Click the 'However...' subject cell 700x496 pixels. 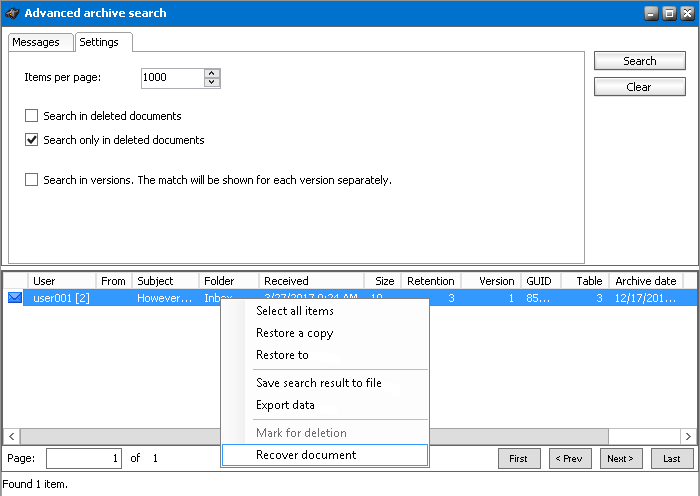click(x=165, y=298)
